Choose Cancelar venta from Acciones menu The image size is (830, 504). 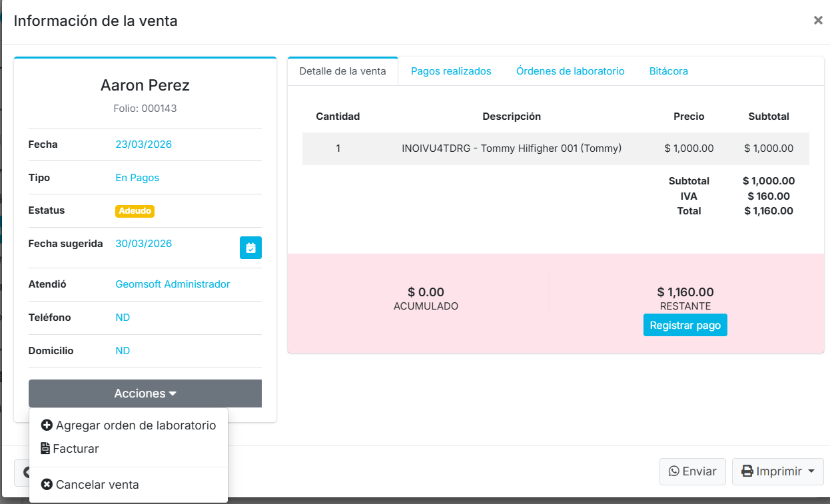[97, 485]
